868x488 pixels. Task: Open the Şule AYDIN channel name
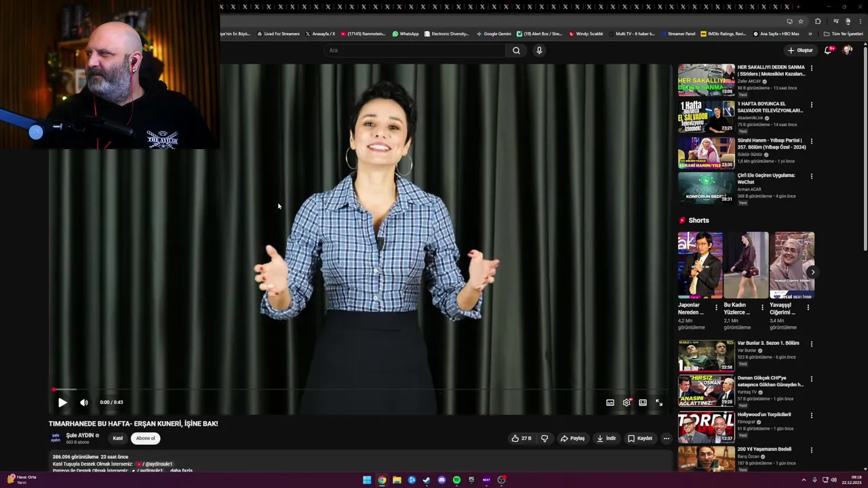80,436
